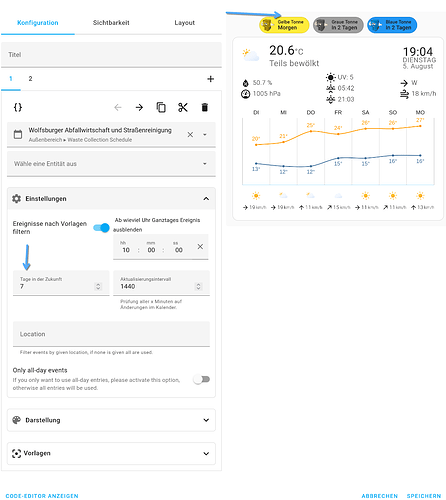This screenshot has height=500, width=446.
Task: Click the Vorlagen template icon
Action: (x=16, y=453)
